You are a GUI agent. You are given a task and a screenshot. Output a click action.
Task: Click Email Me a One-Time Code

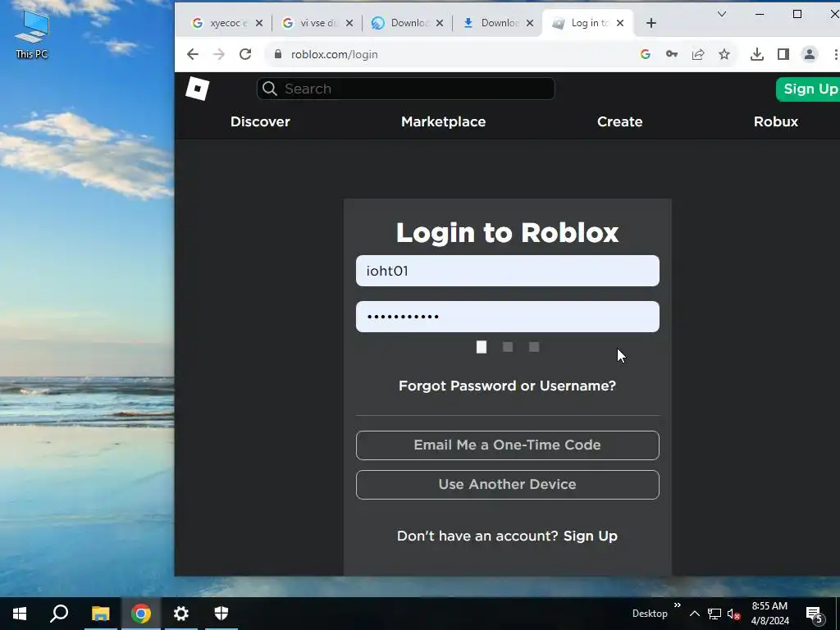(507, 445)
